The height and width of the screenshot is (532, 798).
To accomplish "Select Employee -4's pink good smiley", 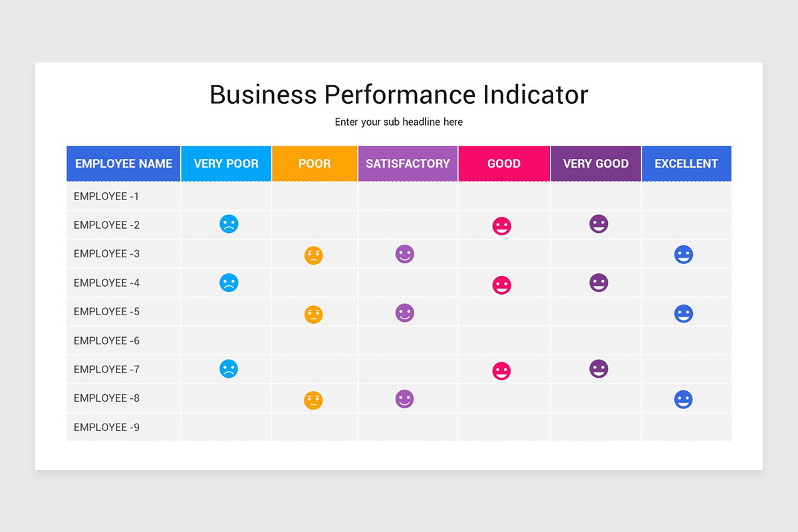I will click(501, 285).
